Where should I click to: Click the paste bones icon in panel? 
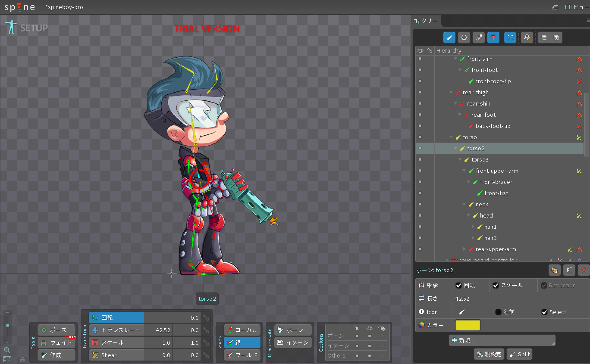click(557, 38)
